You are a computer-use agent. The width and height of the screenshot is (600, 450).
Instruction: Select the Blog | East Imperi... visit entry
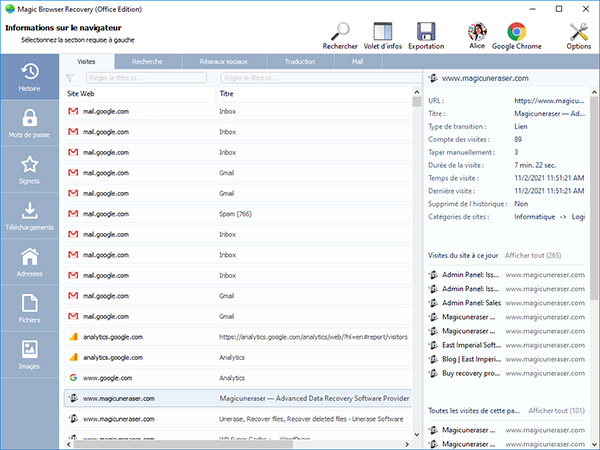pyautogui.click(x=506, y=359)
